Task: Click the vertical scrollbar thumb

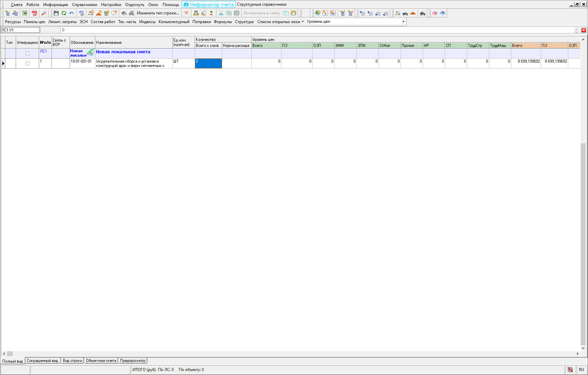Action: (583, 244)
